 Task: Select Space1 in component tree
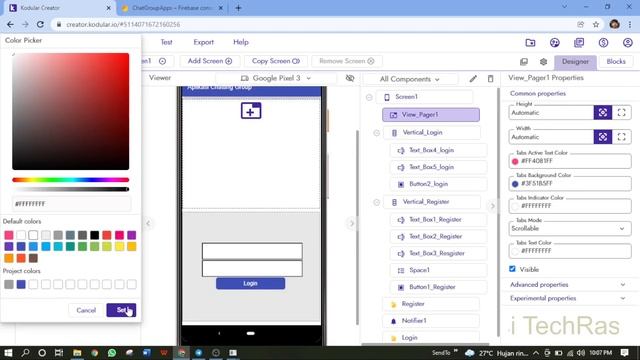coord(439,270)
